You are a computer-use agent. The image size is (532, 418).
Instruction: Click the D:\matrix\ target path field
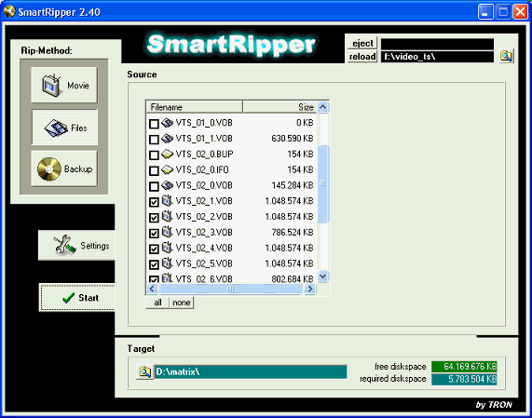251,371
